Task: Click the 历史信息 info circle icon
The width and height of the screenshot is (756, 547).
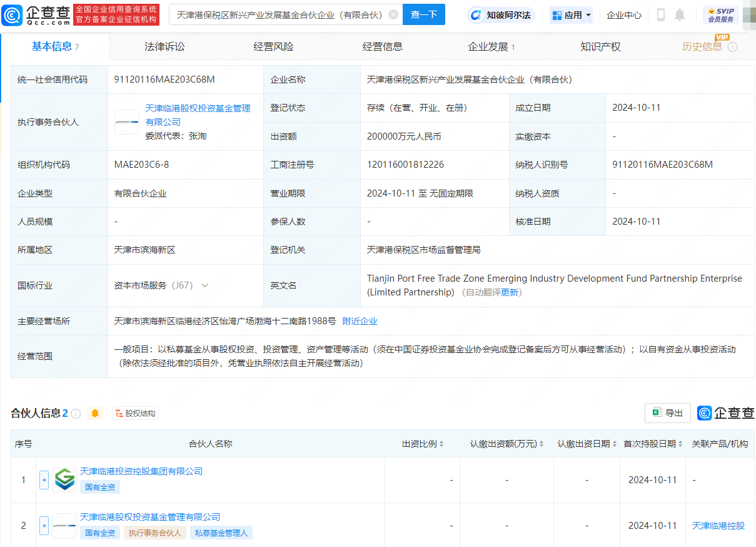Action: (733, 47)
